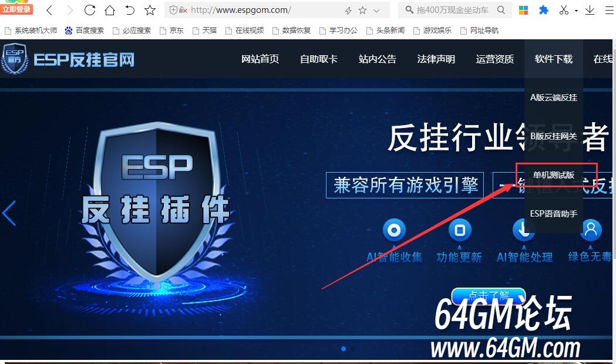Viewport: 616px width, 364px height.
Task: Click the 功能更新 circle icon
Action: [460, 230]
